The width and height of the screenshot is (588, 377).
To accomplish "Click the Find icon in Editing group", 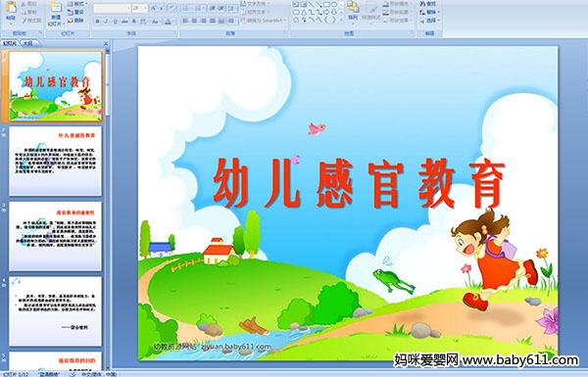I will 428,4.
